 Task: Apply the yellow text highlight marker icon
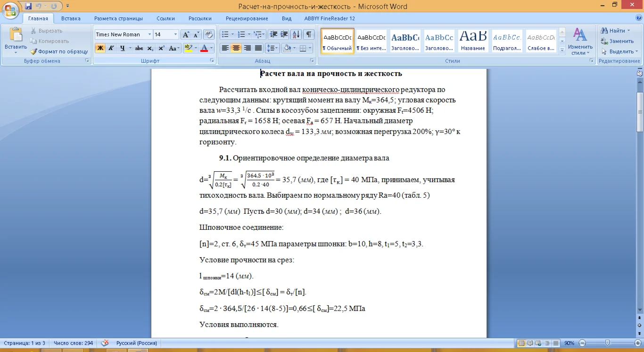tap(188, 48)
